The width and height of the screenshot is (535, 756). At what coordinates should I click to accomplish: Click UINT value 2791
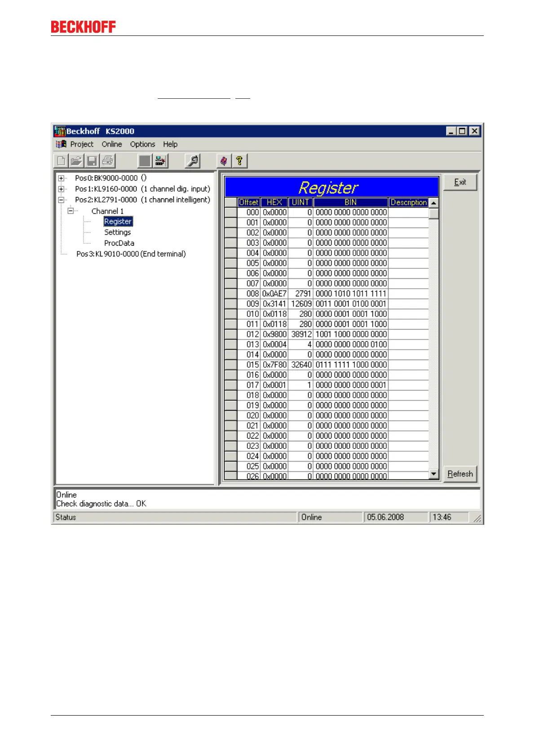point(301,294)
